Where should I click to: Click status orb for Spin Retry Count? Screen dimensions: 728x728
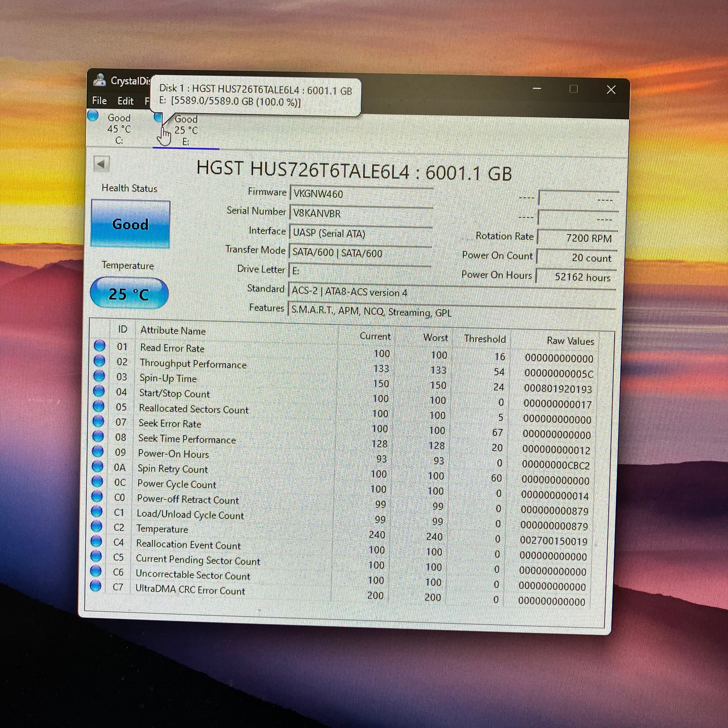pyautogui.click(x=98, y=466)
